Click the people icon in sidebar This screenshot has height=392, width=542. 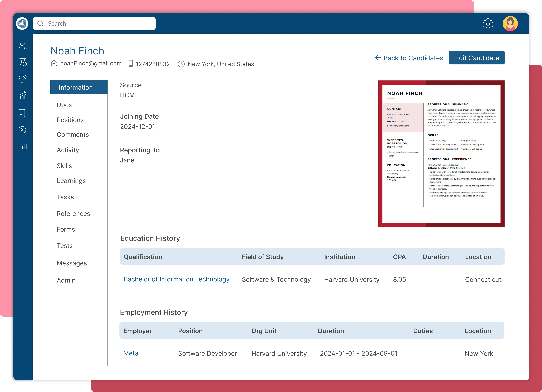(x=23, y=46)
